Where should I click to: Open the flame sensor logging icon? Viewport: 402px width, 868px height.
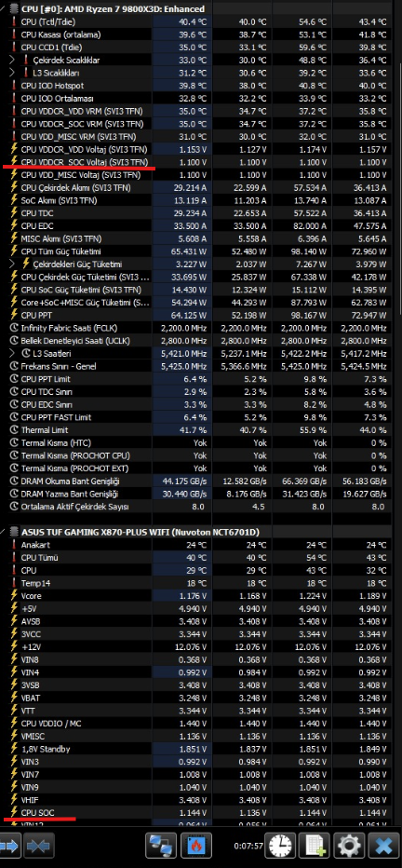196,847
